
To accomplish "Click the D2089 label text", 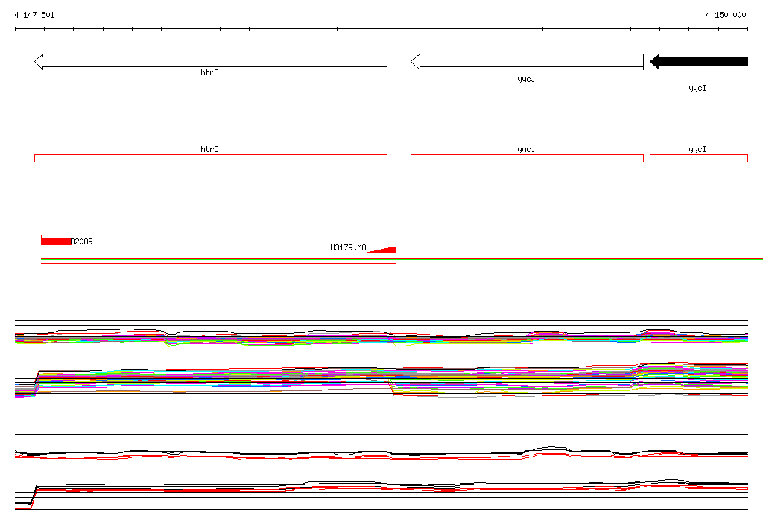I will click(82, 241).
